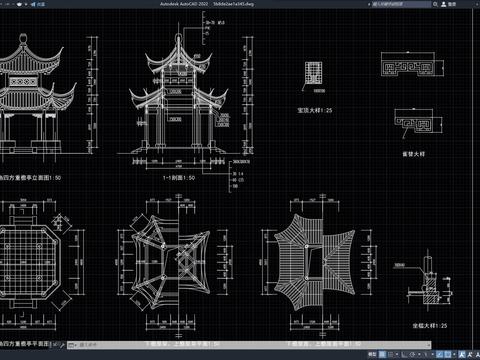
Task: Click the highlighted lineweight status button
Action: point(448,354)
